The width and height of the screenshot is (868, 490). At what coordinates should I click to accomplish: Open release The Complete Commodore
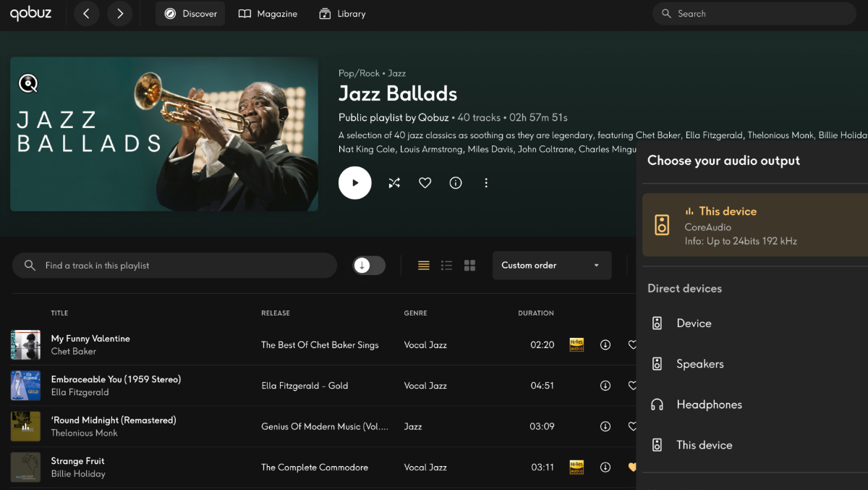click(x=315, y=467)
